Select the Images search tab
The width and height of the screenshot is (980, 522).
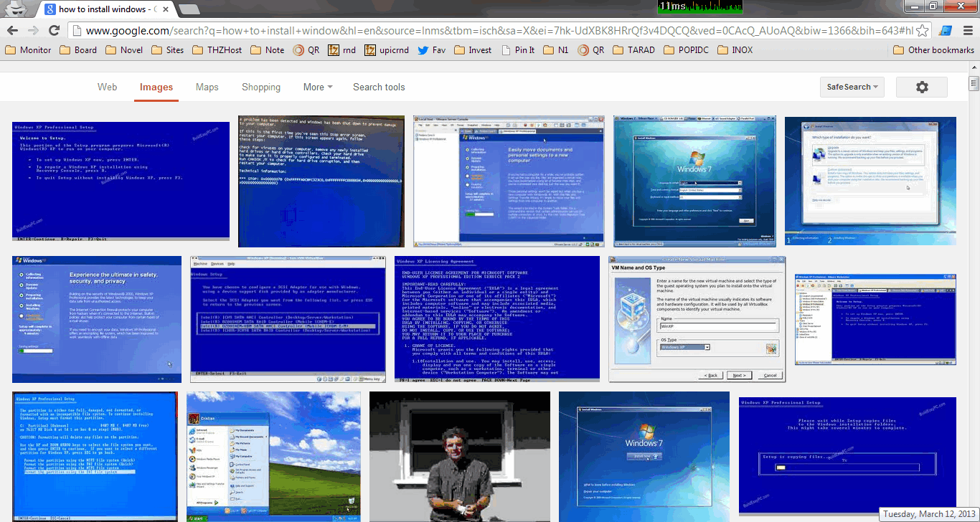point(156,87)
